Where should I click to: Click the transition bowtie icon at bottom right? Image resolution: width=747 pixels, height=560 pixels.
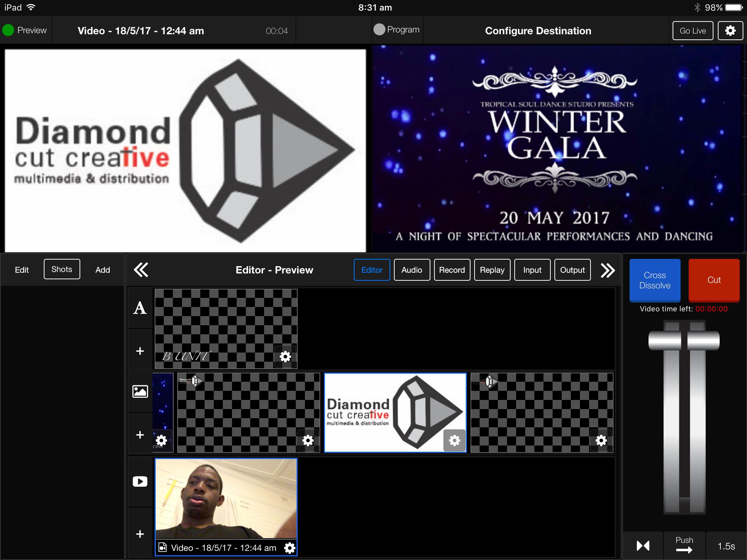(x=643, y=546)
